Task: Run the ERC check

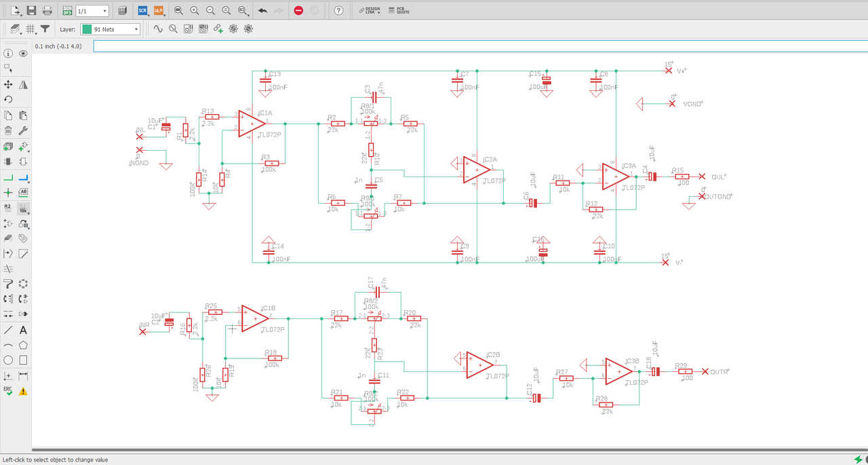Action: click(8, 391)
